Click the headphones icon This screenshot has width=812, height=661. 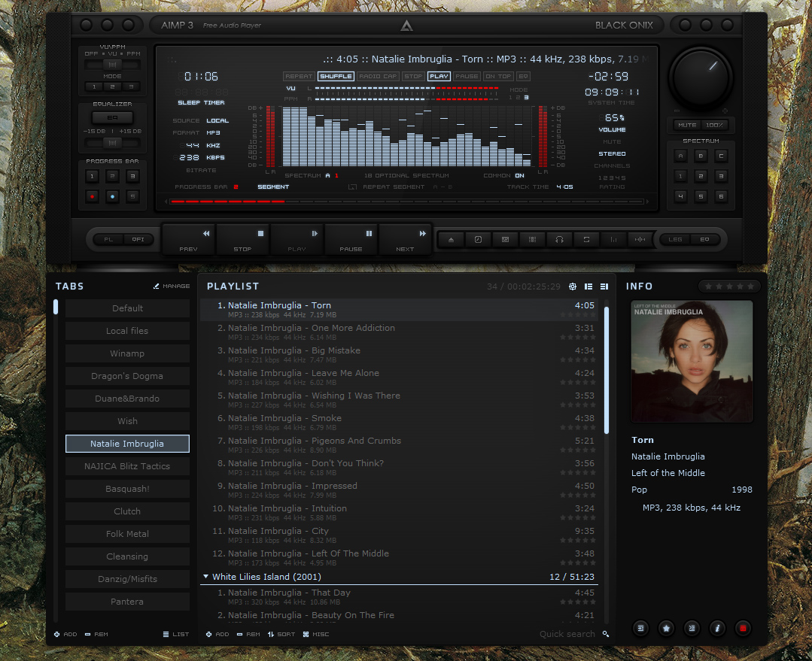click(559, 240)
